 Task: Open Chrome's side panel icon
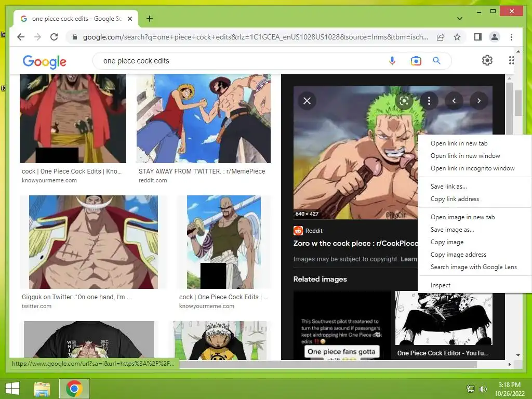point(478,37)
